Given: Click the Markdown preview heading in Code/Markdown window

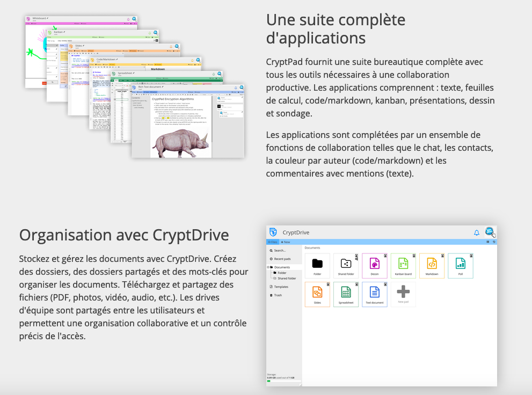Looking at the screenshot, I should [158, 69].
